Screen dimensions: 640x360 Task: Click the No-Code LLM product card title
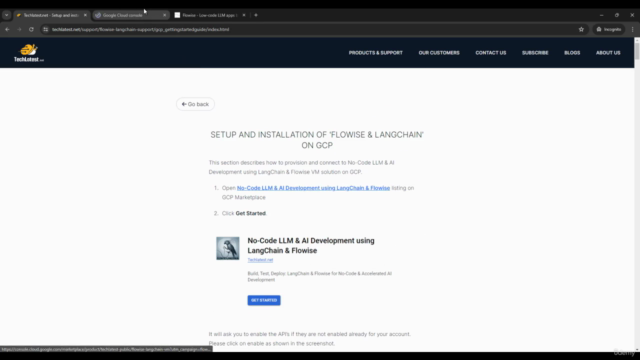311,245
